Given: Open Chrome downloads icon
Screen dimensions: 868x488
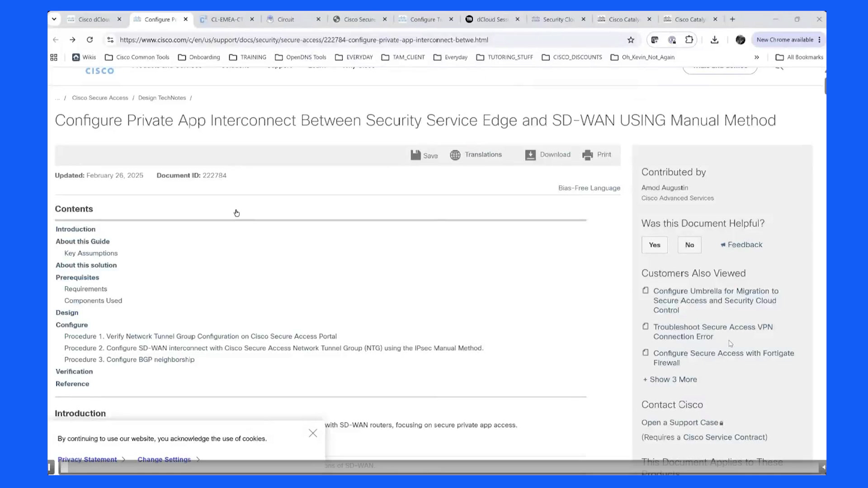Looking at the screenshot, I should (x=714, y=40).
